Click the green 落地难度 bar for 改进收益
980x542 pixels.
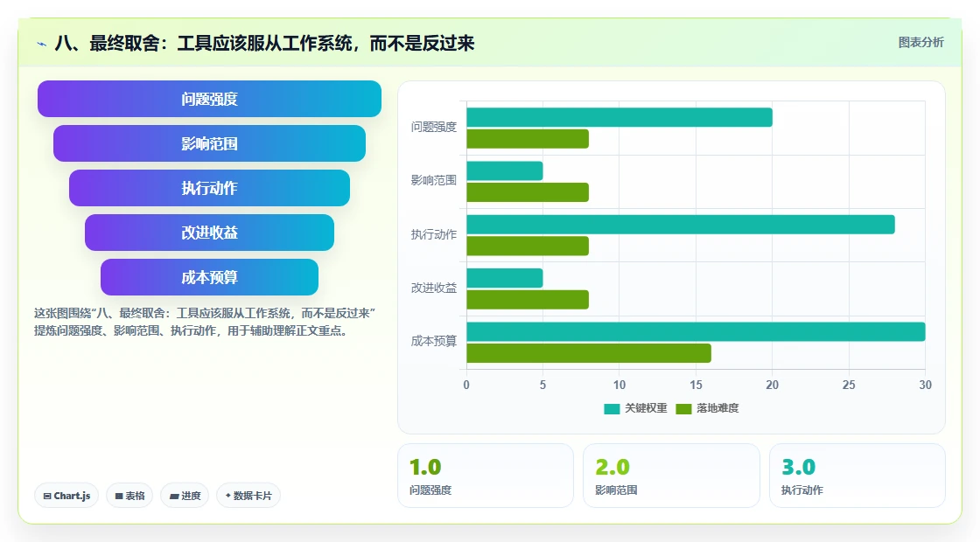(528, 300)
